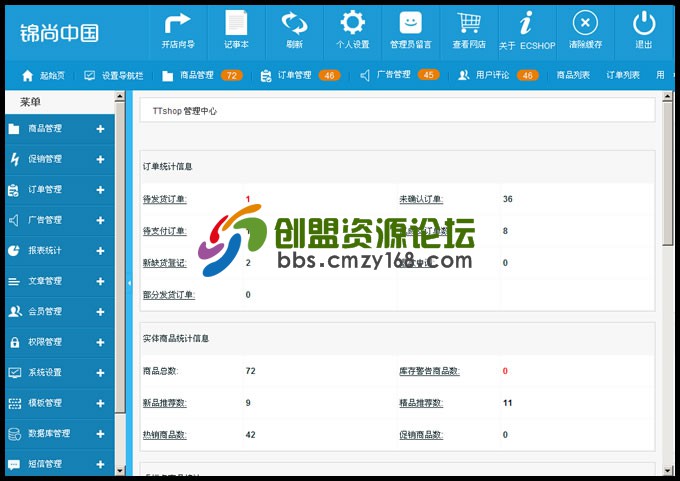Open the 精品推荐数 link
Screen dimensions: 680x481
pos(421,403)
